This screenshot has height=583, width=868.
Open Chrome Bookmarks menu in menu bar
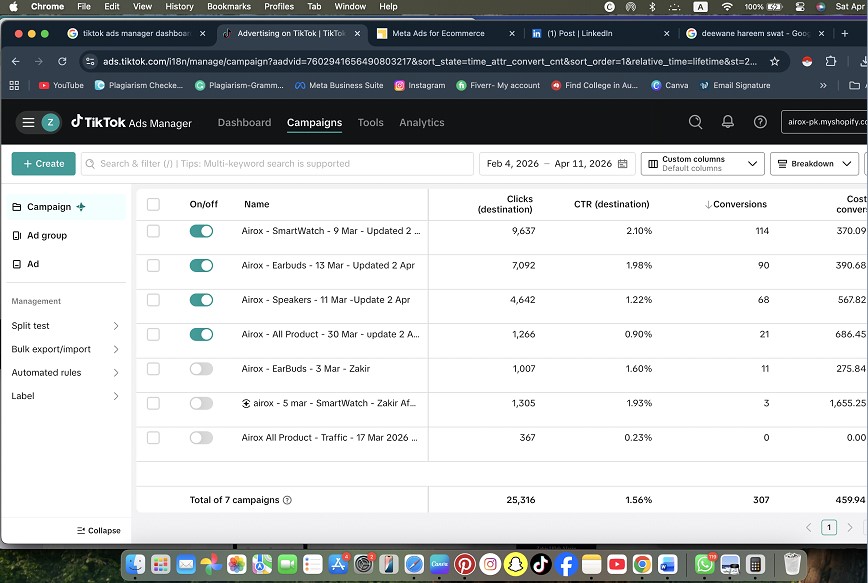(229, 7)
